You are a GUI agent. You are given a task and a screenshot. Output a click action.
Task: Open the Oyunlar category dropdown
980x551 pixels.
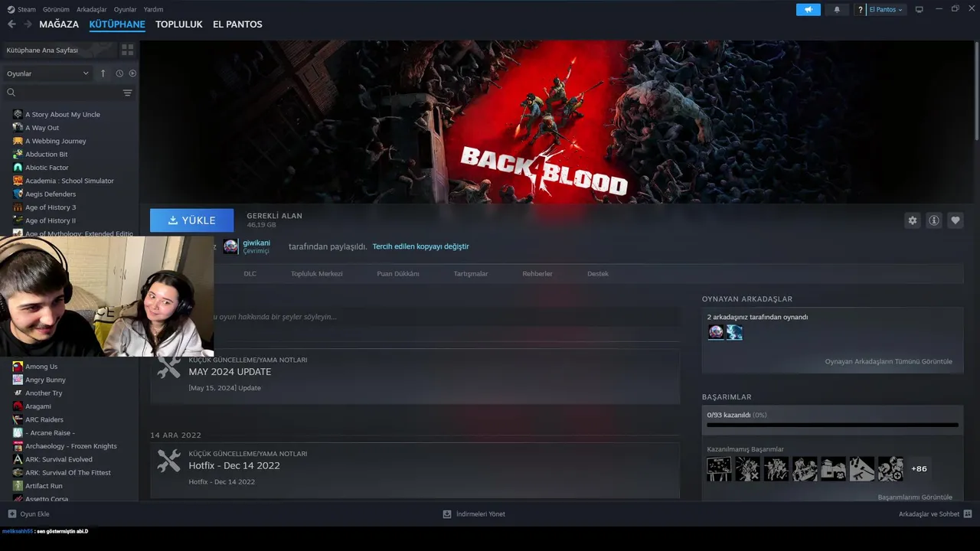pyautogui.click(x=47, y=73)
